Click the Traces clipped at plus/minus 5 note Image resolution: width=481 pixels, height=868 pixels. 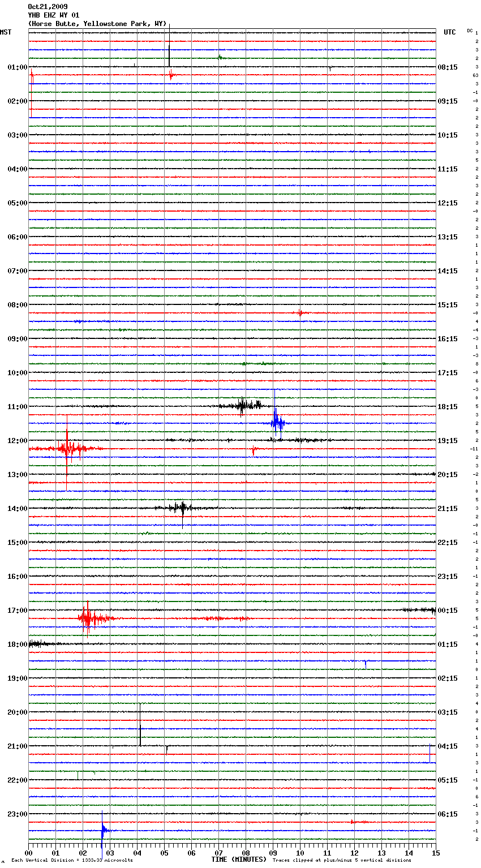pos(342,861)
